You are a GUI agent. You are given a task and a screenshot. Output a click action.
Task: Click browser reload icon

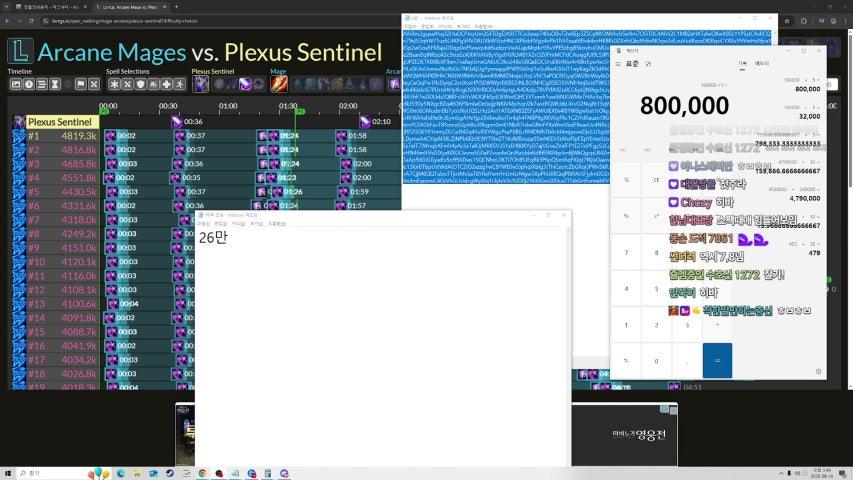coord(31,21)
